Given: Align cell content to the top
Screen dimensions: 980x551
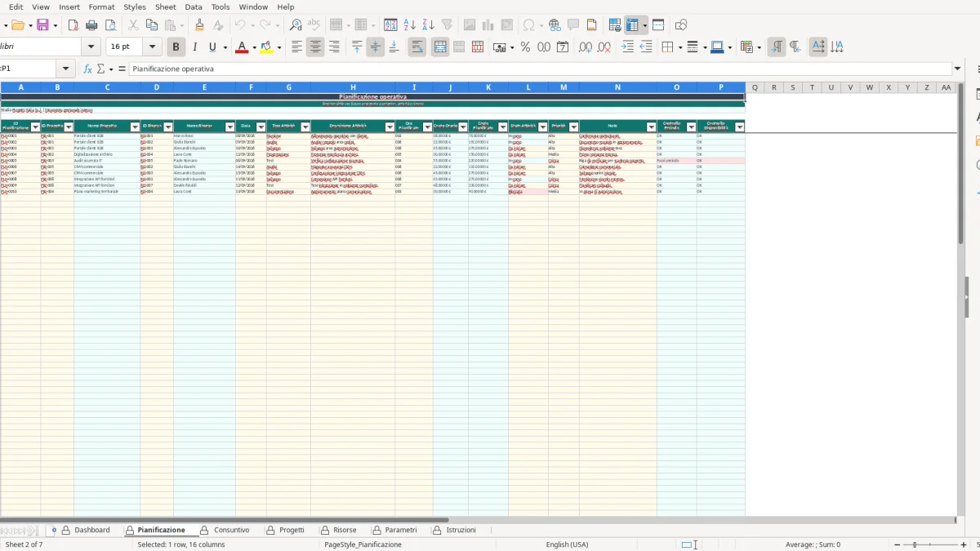Looking at the screenshot, I should [357, 47].
